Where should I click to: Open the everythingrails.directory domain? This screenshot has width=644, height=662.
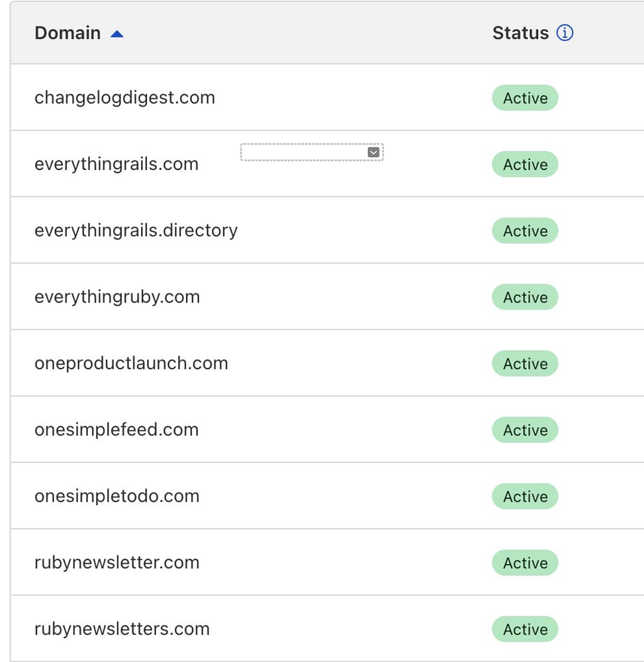[x=136, y=230]
